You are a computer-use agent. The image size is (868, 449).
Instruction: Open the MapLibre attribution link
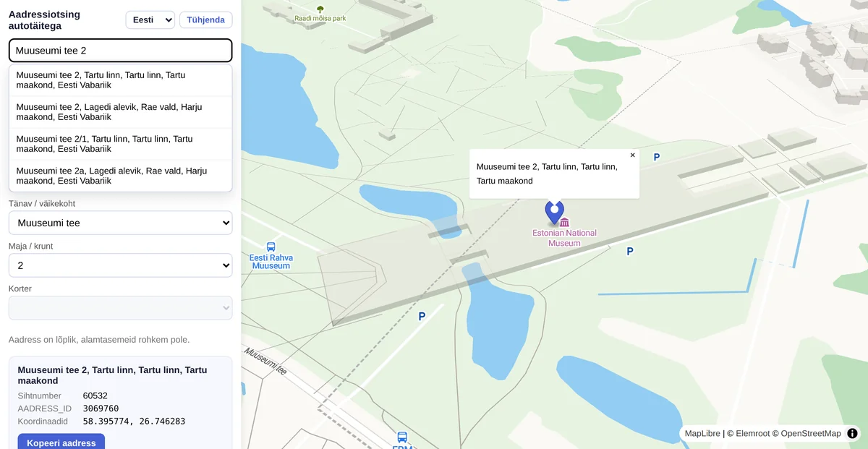pos(702,434)
